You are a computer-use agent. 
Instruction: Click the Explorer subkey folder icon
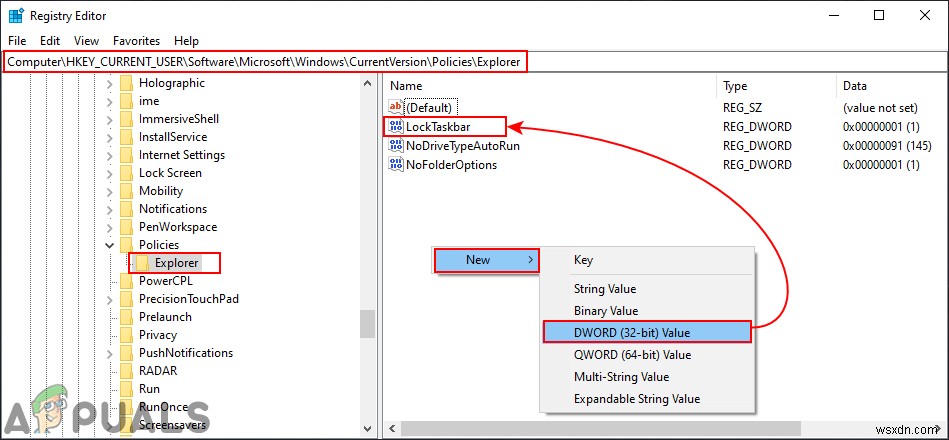142,263
